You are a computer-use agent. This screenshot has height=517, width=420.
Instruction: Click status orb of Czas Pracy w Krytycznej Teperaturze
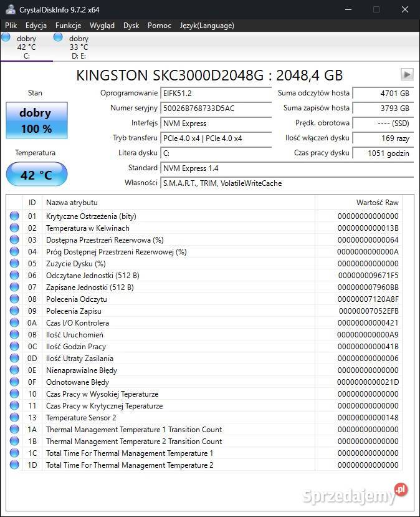click(14, 405)
